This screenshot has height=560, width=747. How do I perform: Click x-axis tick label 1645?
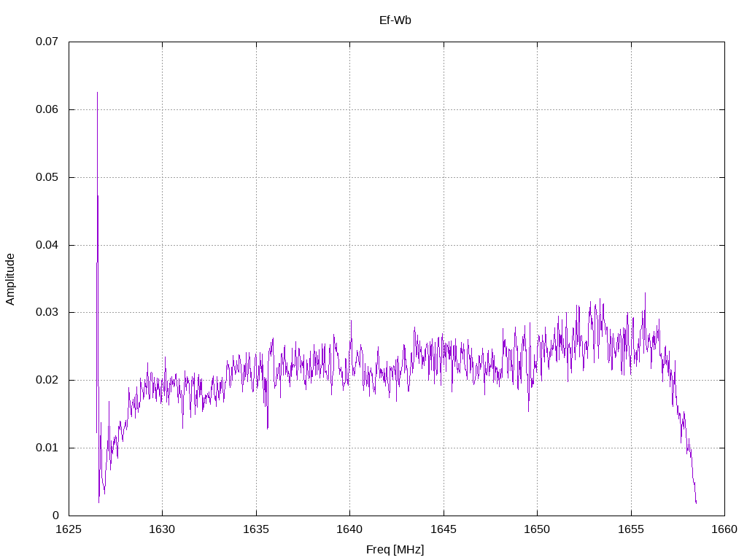click(444, 529)
